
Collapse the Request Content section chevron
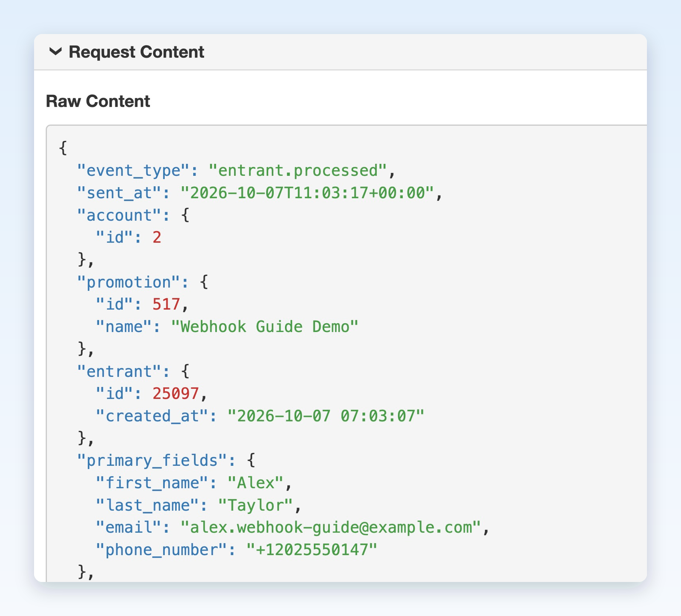56,52
